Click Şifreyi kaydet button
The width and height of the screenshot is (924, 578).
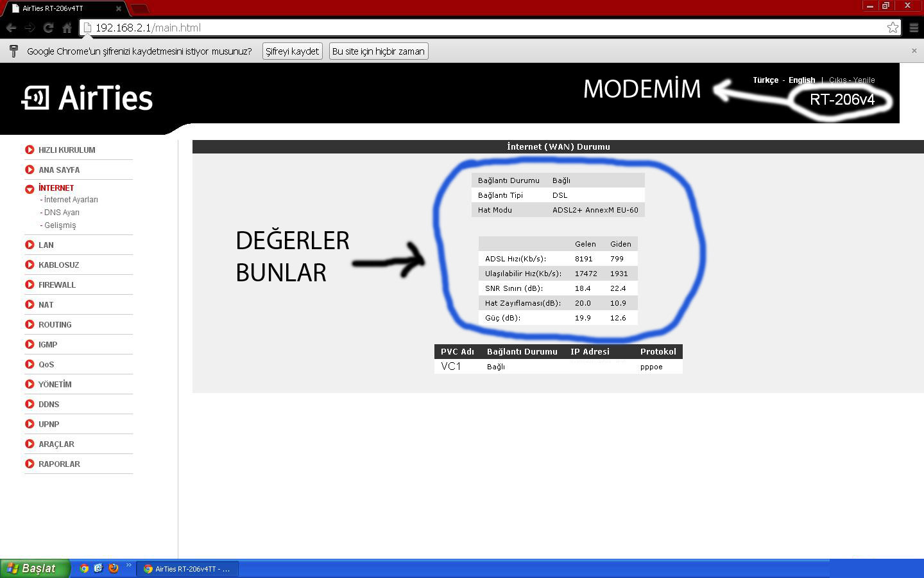tap(292, 51)
